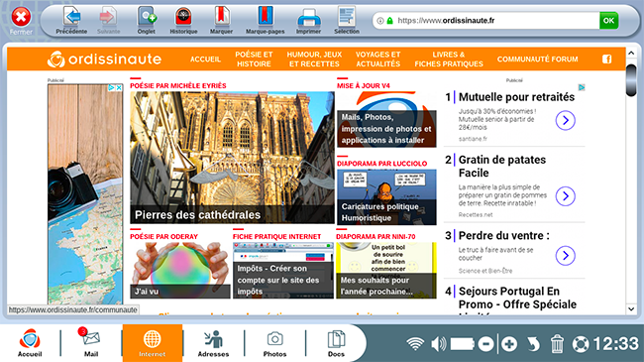This screenshot has width=644, height=362.
Task: Print the page with Imprimer
Action: pyautogui.click(x=308, y=21)
